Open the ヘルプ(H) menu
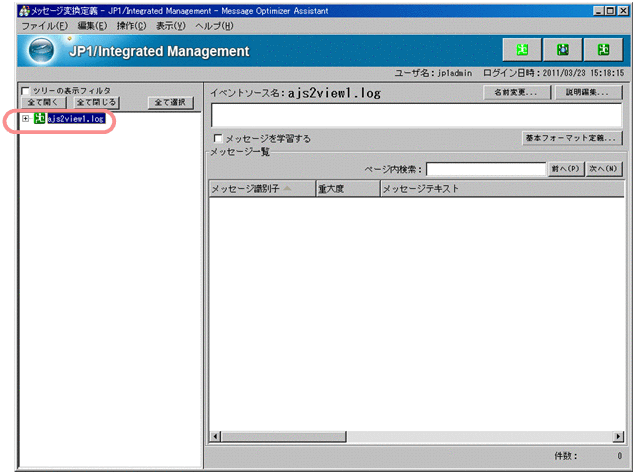This screenshot has height=475, width=636. 214,25
